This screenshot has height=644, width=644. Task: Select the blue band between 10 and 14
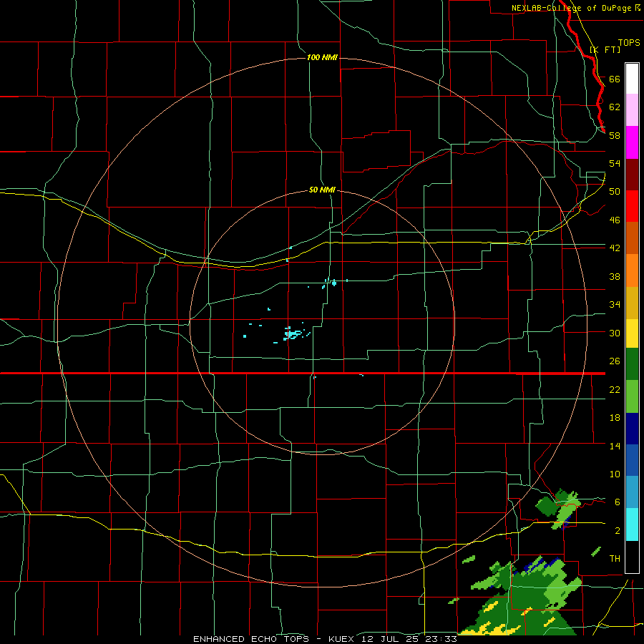click(632, 460)
